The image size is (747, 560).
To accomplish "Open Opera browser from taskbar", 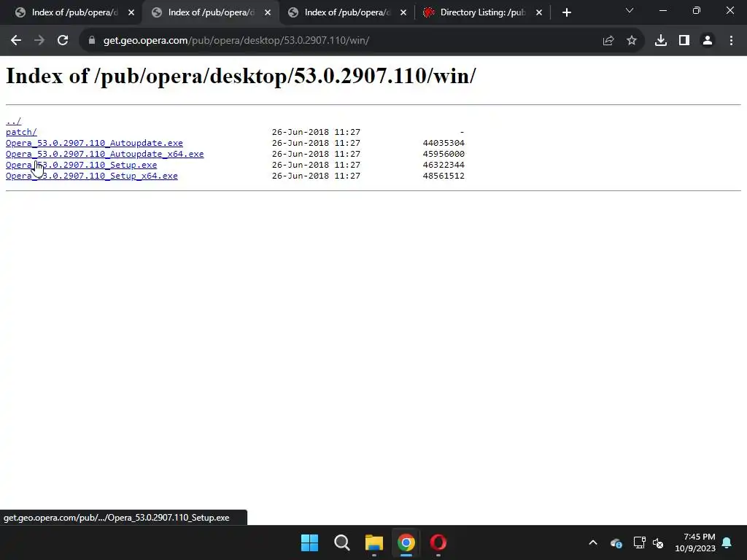I will 438,542.
